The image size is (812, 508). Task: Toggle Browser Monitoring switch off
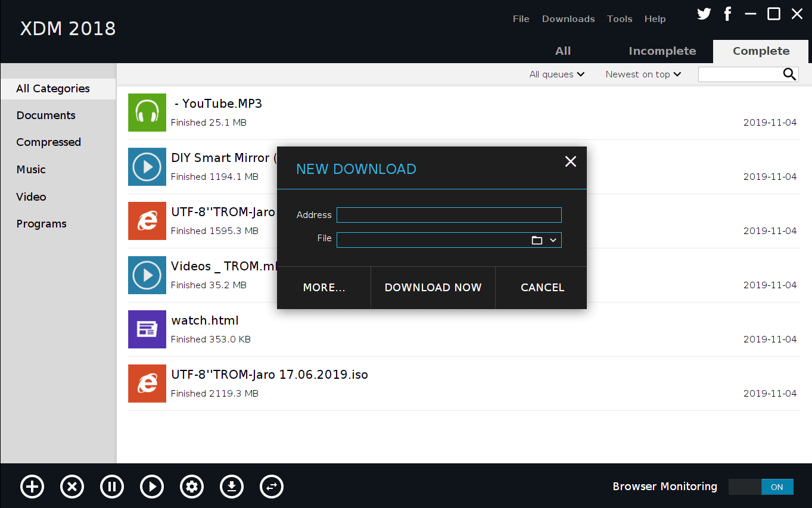tap(761, 487)
